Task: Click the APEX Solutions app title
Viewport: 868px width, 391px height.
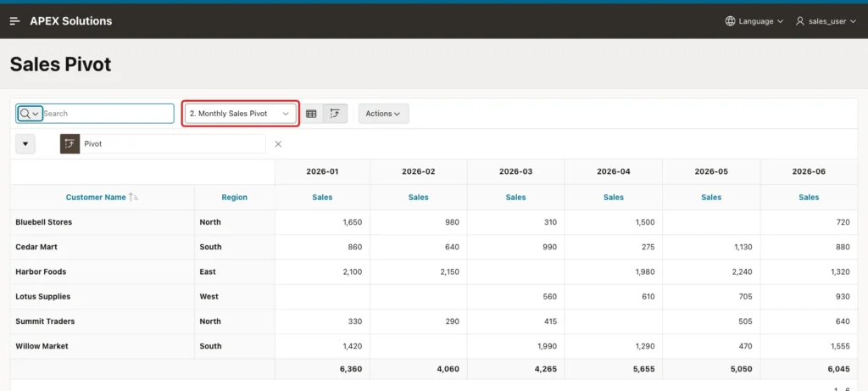Action: point(71,21)
